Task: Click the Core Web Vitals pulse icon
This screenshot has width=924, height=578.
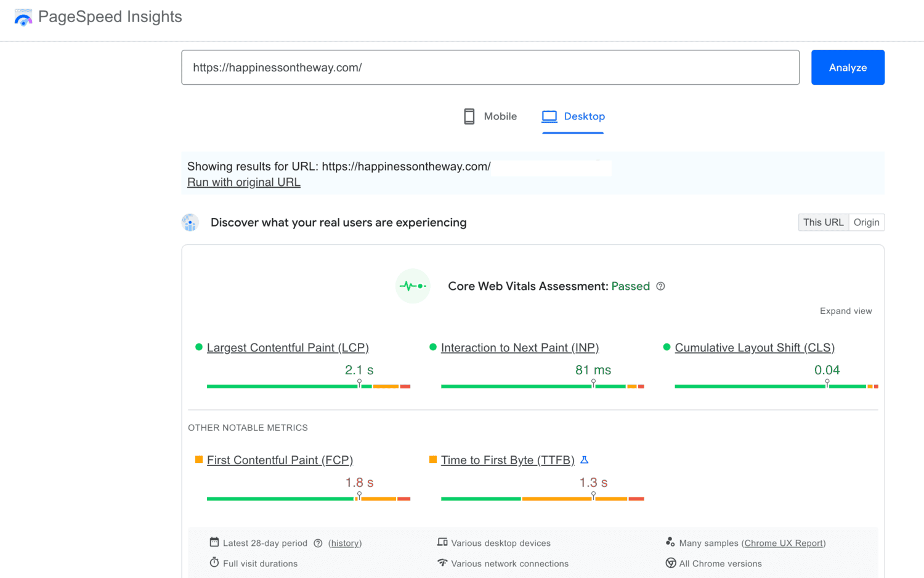Action: coord(413,286)
